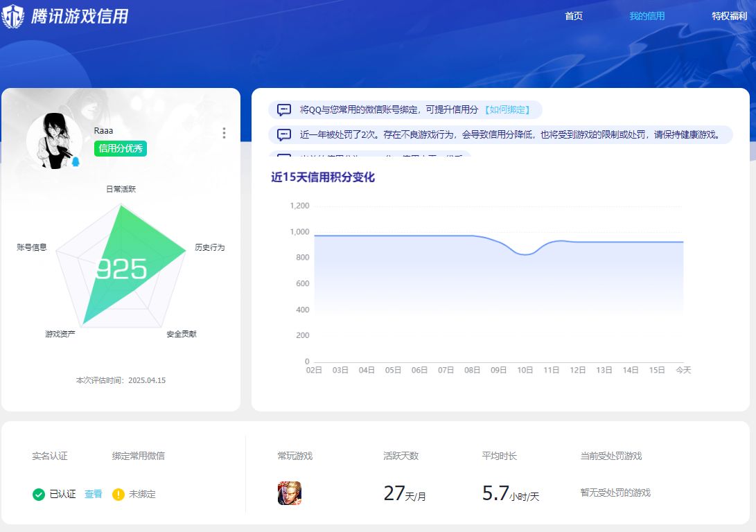
Task: Open the three-dot menu beside Raaa
Action: coord(224,133)
